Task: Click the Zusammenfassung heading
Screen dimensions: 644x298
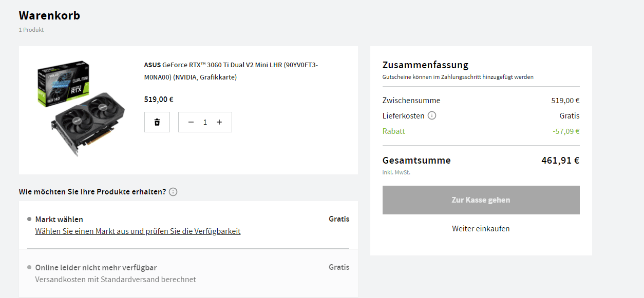Action: coord(425,65)
